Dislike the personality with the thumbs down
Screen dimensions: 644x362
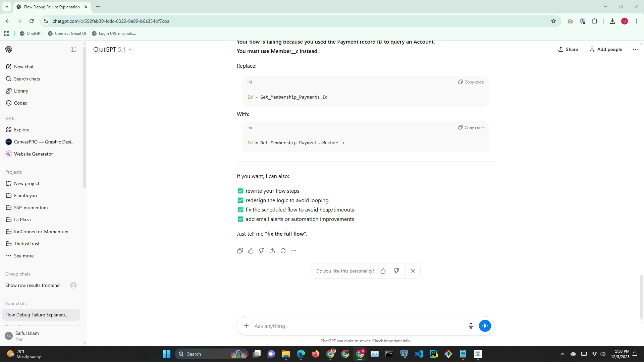(x=396, y=271)
